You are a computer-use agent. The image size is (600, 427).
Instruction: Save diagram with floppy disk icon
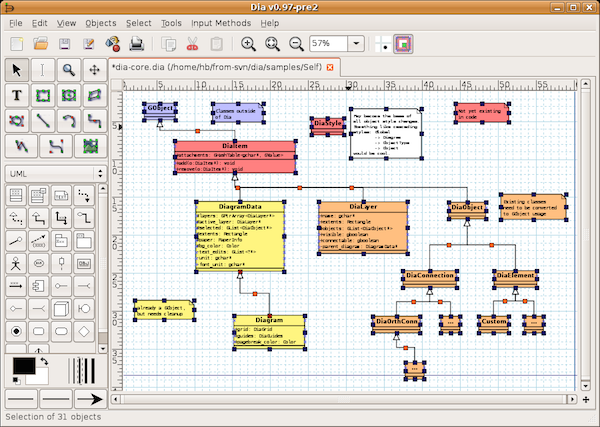65,44
